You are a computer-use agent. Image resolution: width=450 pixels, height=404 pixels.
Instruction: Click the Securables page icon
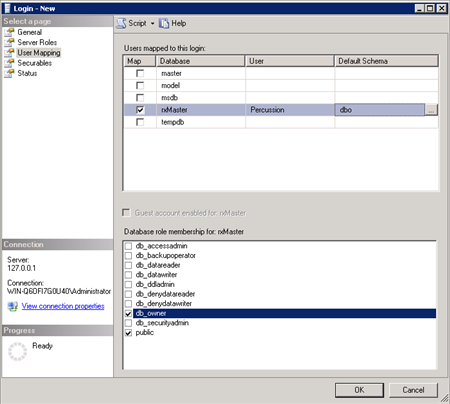pos(10,63)
